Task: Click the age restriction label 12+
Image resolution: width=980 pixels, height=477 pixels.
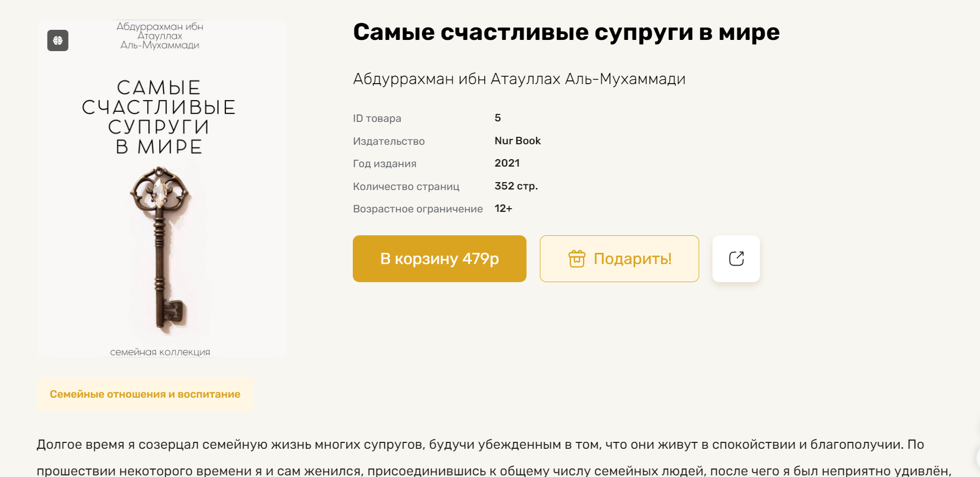Action: (503, 209)
